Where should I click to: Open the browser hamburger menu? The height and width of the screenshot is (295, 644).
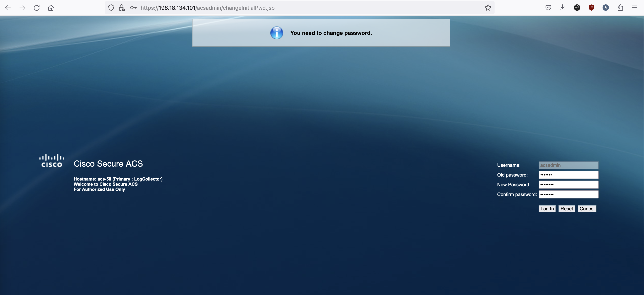pyautogui.click(x=634, y=8)
